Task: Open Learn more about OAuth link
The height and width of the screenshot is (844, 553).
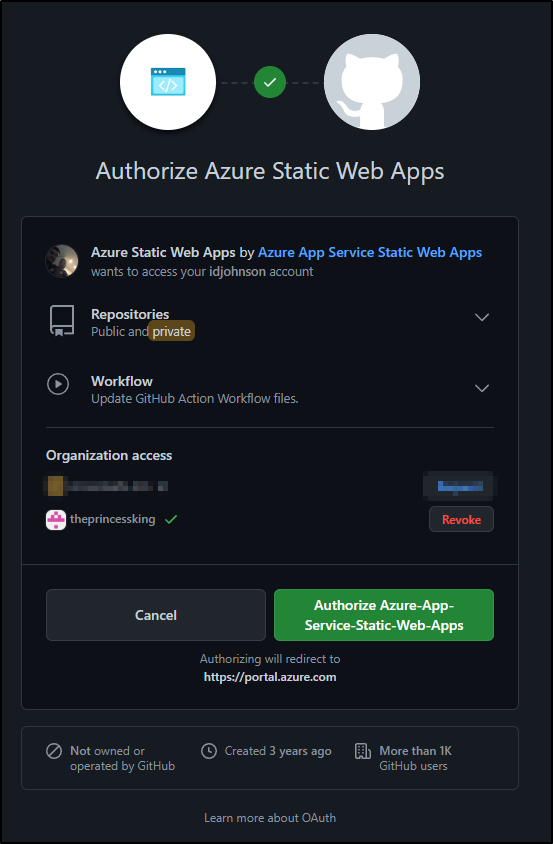Action: coord(270,818)
